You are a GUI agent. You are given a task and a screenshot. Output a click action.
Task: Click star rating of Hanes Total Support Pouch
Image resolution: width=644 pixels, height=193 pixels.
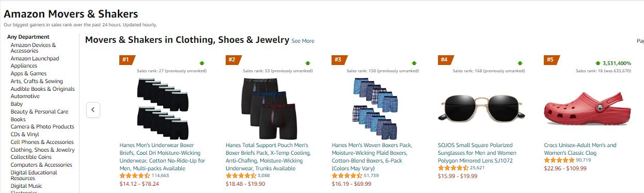(x=241, y=175)
